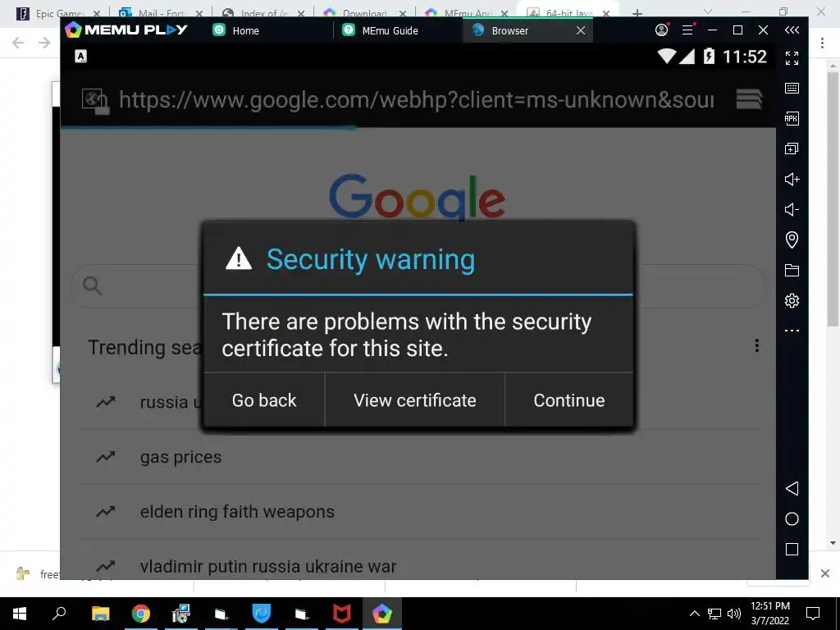840x630 pixels.
Task: Toggle MEmu fullscreen mode icon
Action: point(792,58)
